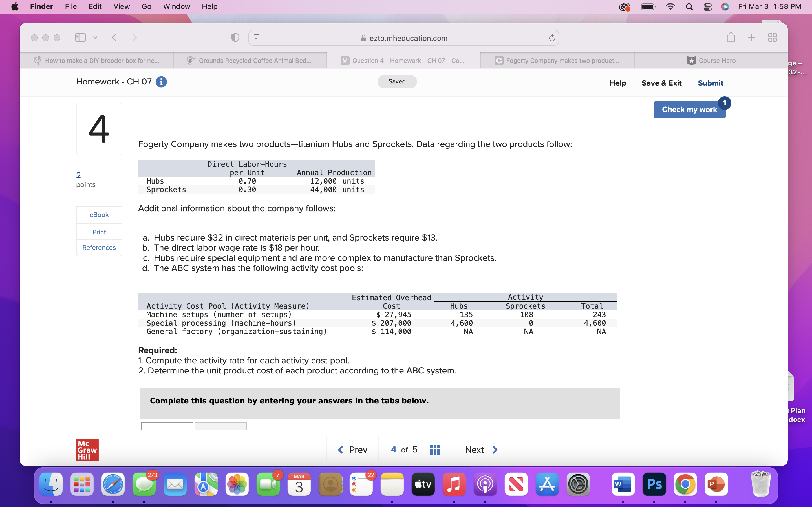Screen dimensions: 812x507
Task: Open the Share menu in Safari toolbar
Action: click(x=731, y=37)
